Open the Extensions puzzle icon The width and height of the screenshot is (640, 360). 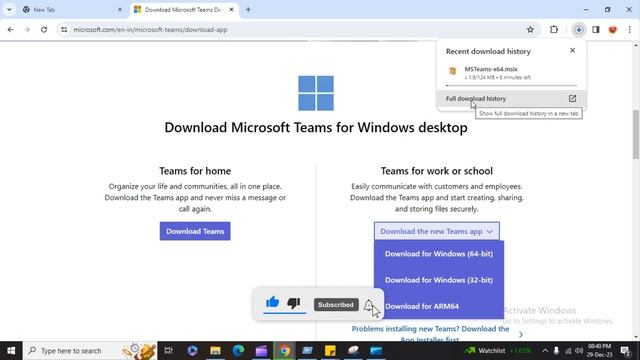(x=554, y=29)
